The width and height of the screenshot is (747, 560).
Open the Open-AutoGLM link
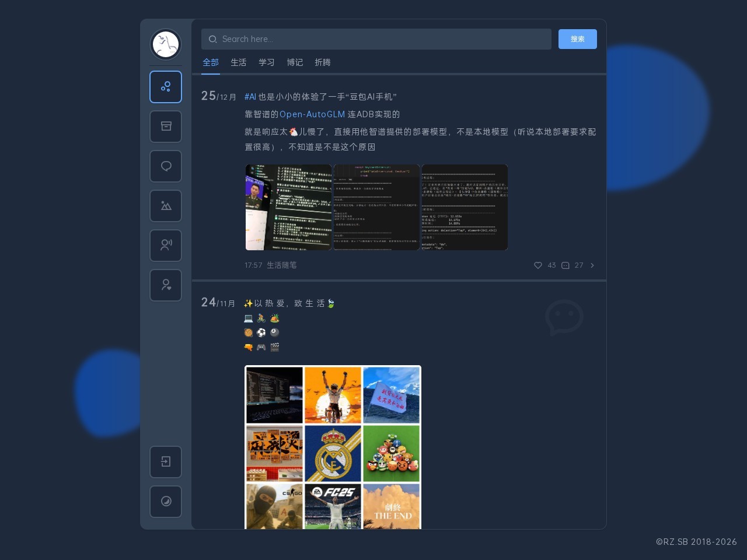pos(312,114)
